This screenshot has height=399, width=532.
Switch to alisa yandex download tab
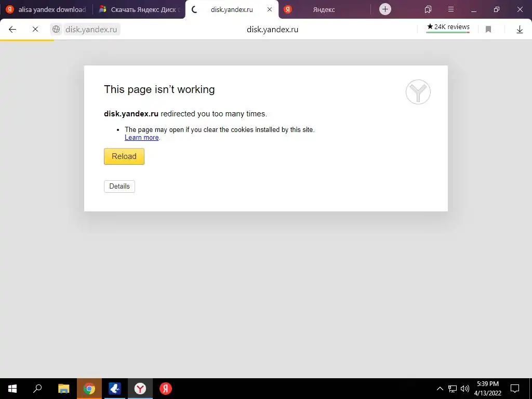click(46, 9)
